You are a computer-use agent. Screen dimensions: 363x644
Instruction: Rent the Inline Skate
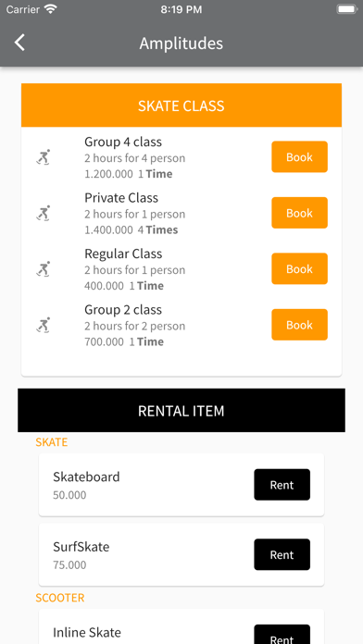point(282,635)
